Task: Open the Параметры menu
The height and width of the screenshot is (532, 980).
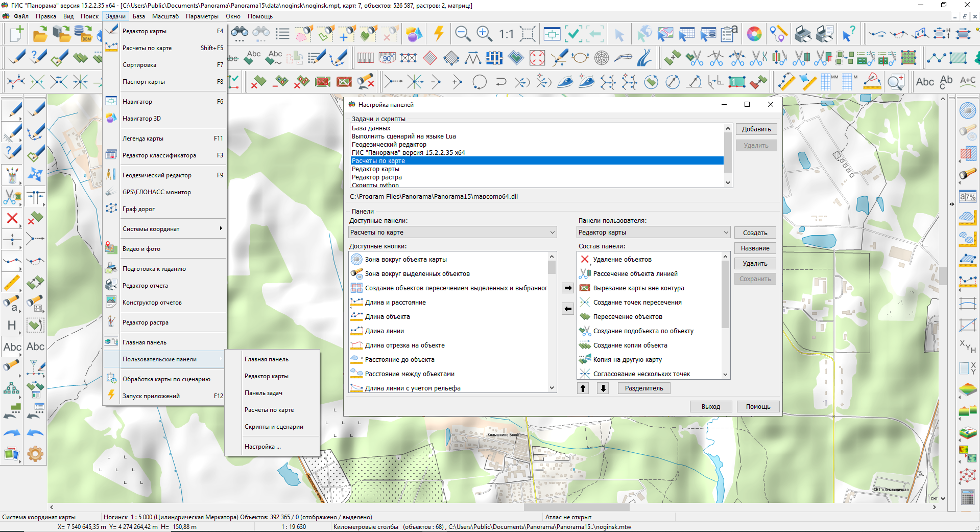Action: click(x=202, y=16)
